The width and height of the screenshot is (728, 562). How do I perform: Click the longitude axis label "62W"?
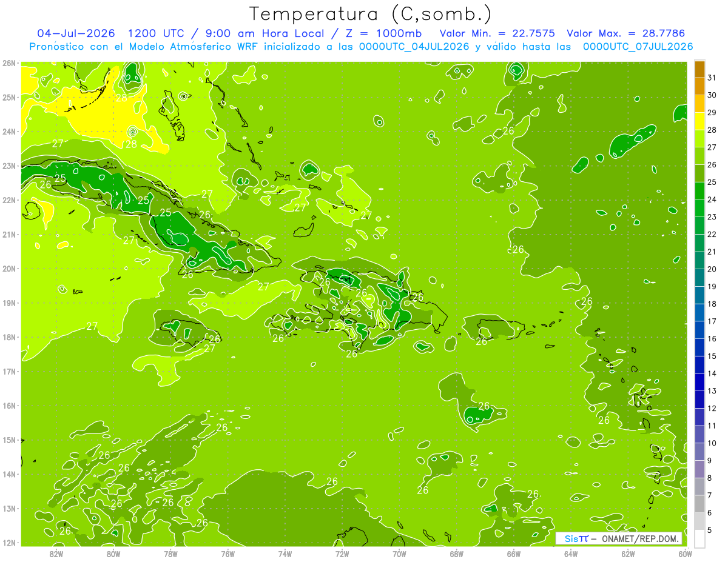click(628, 553)
